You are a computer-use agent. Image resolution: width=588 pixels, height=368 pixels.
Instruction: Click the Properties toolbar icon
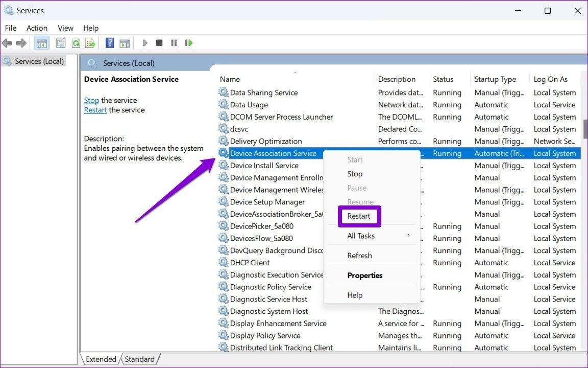[61, 43]
